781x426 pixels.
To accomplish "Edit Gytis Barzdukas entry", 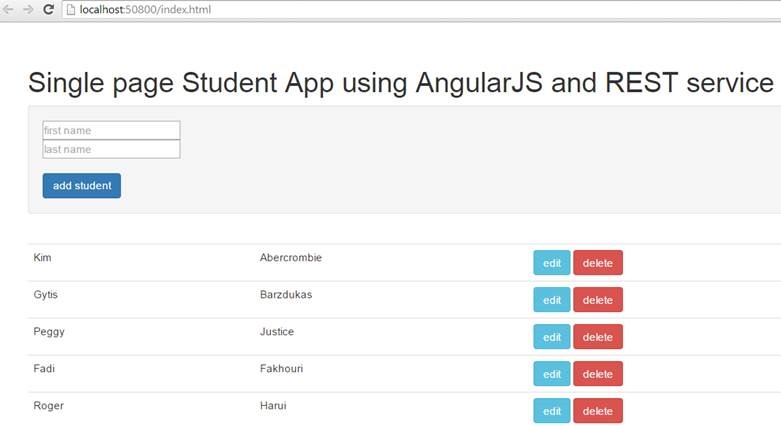I will click(x=551, y=300).
